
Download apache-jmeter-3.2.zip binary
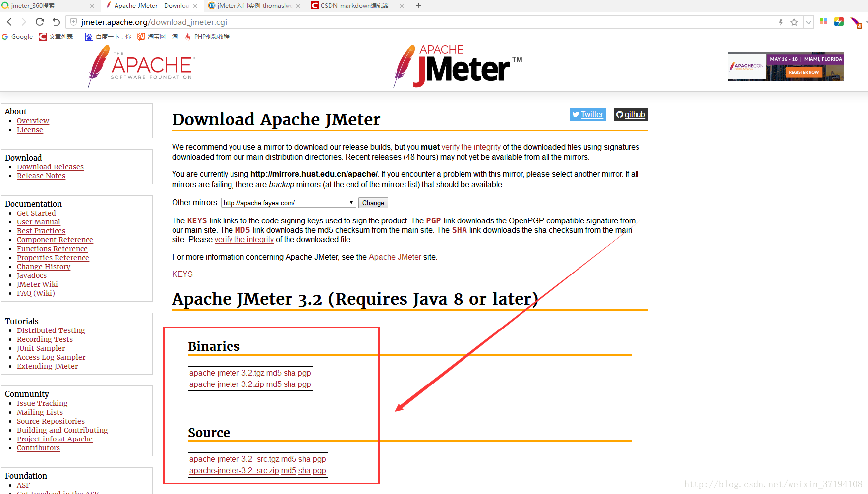227,384
